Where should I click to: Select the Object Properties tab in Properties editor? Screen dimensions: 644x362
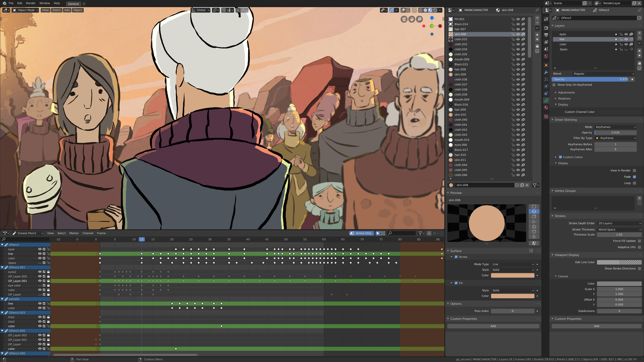pyautogui.click(x=546, y=65)
